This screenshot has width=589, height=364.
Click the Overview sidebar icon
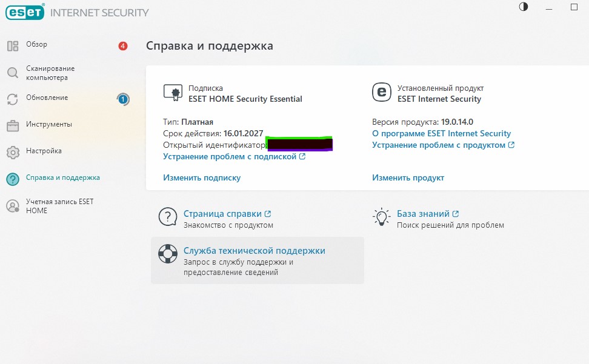click(x=13, y=46)
